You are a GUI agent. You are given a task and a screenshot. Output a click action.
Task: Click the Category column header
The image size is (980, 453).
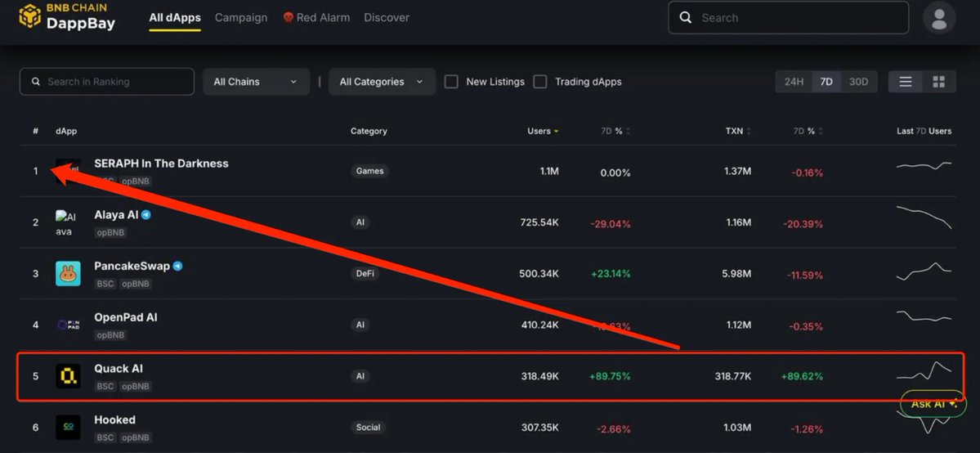point(369,132)
